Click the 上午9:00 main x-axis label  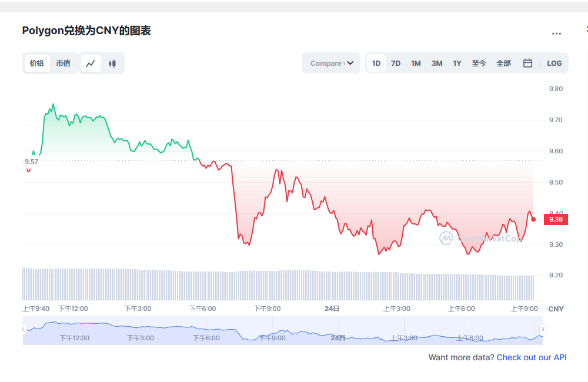(x=524, y=309)
